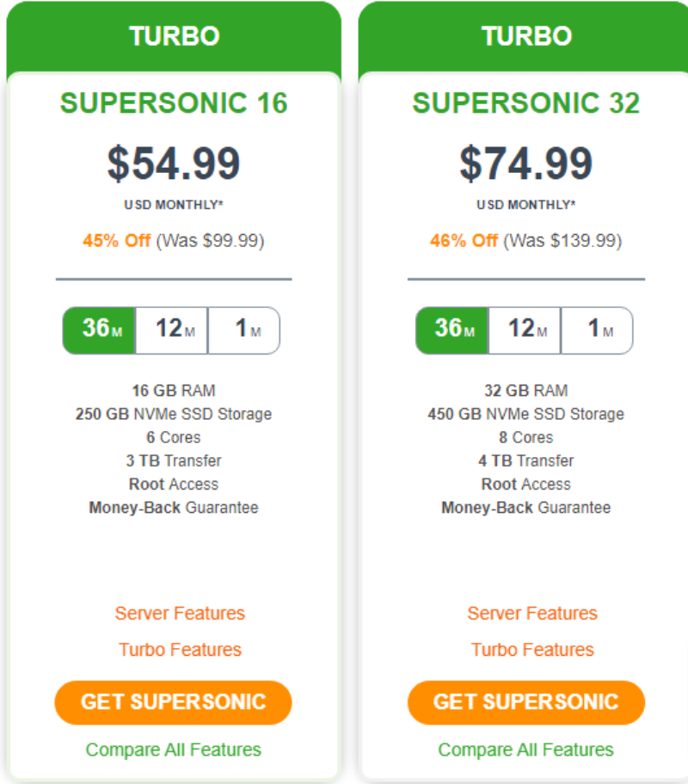Choose 1-month billing for Supersonic 32

(597, 330)
